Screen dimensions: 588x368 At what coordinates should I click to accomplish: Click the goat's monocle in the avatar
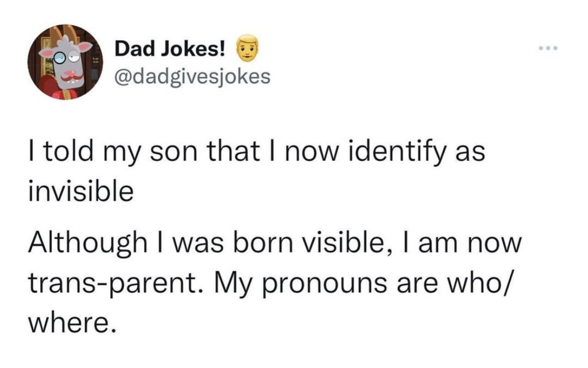click(59, 58)
